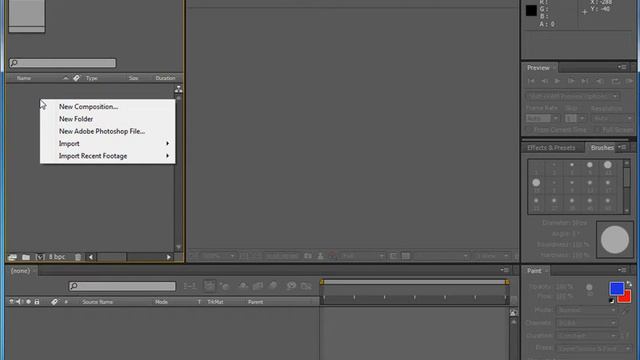Toggle the audio speaker column switch in timeline
Screen dimensions: 640x360
pos(19,302)
